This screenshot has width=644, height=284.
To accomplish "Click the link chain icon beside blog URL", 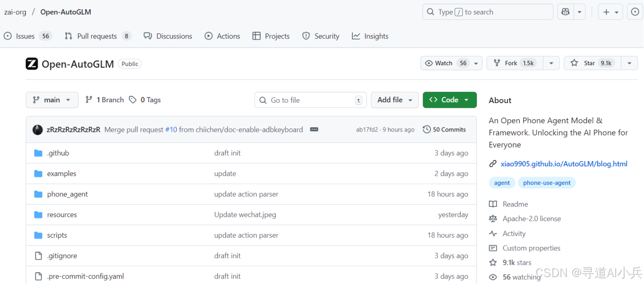I will click(x=493, y=164).
